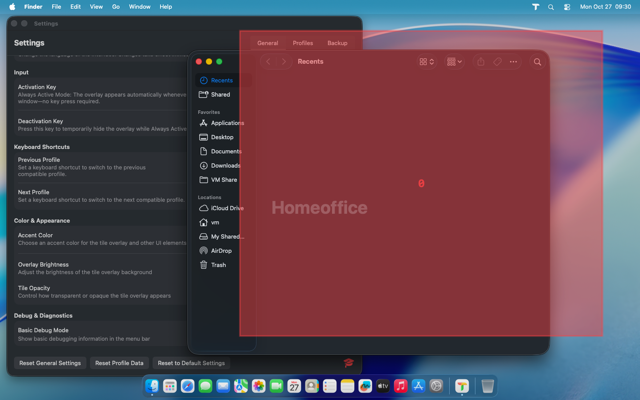Open Spotlight search in the menu bar
Viewport: 640px width, 400px height.
(551, 7)
